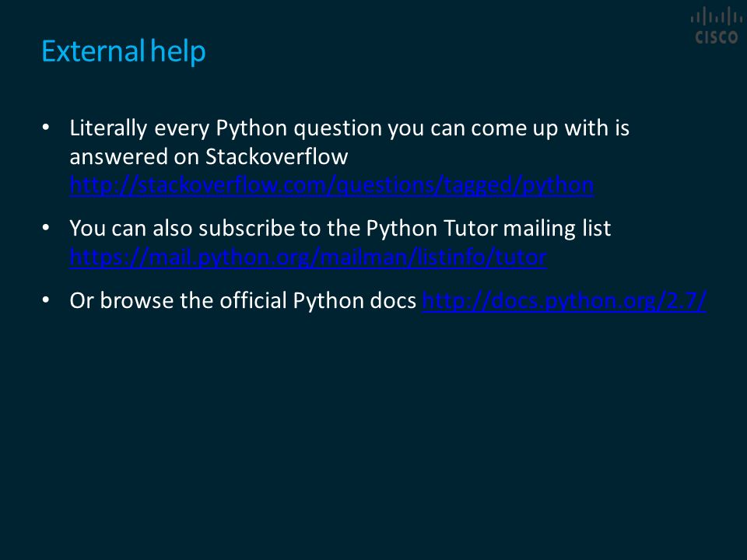
Task: Select the second bullet point marker
Action: 46,228
